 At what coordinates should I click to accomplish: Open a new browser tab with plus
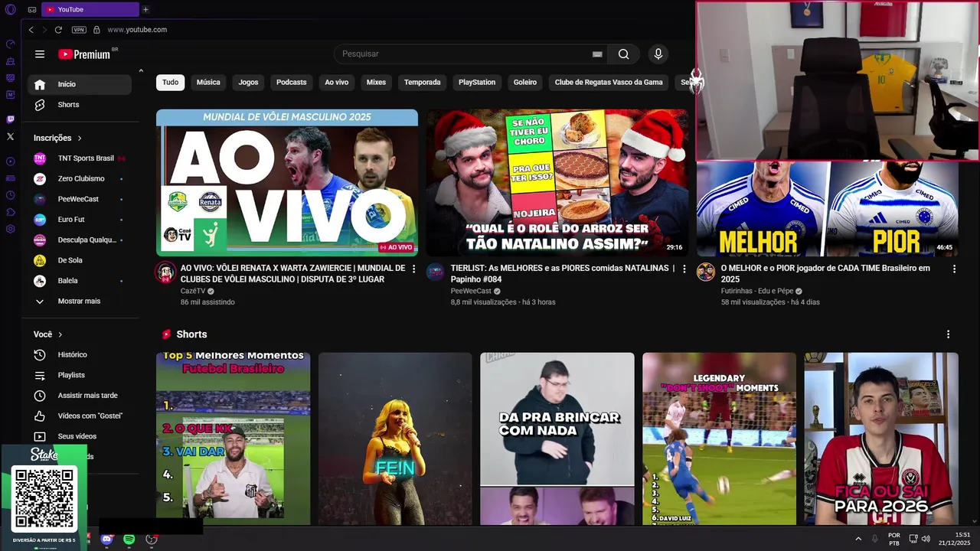tap(145, 9)
